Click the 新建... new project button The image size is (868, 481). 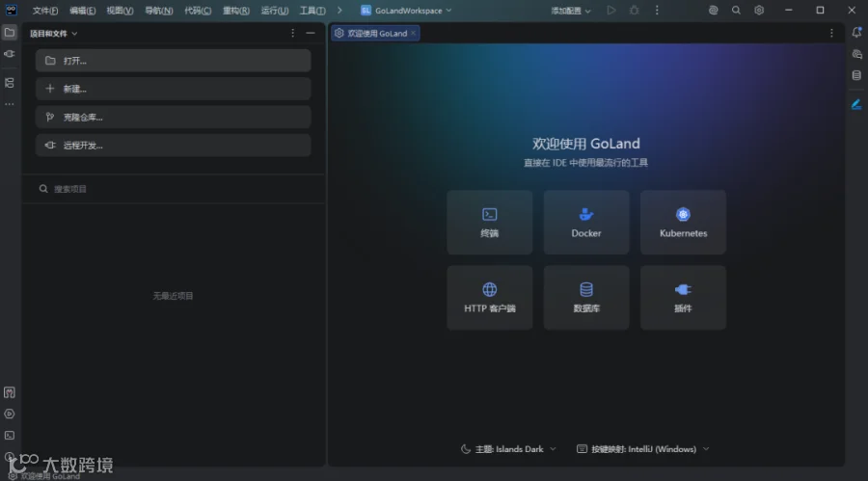pyautogui.click(x=174, y=89)
